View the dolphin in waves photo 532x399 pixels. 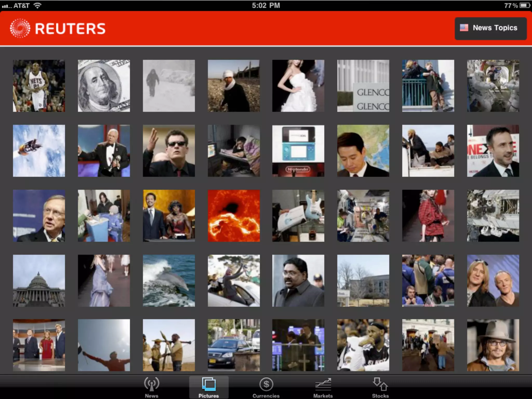click(x=169, y=281)
